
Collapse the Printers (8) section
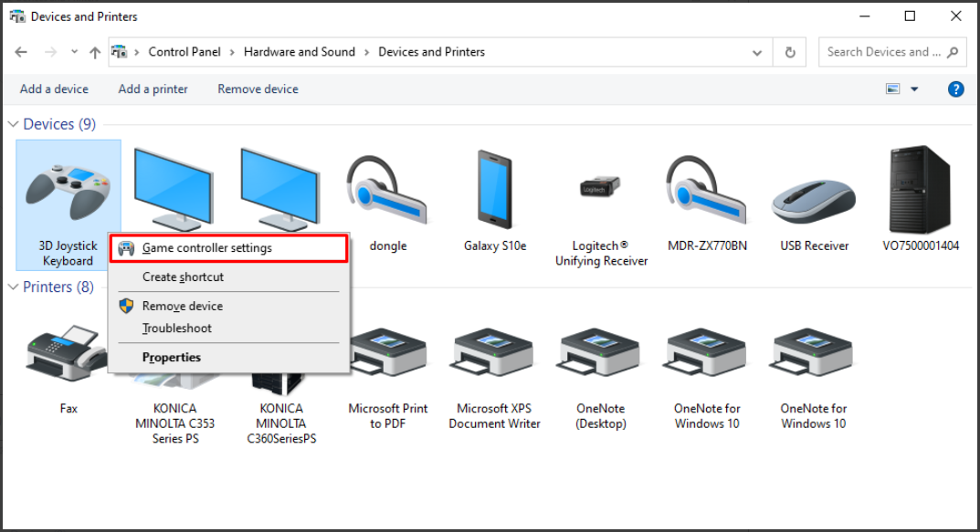14,287
